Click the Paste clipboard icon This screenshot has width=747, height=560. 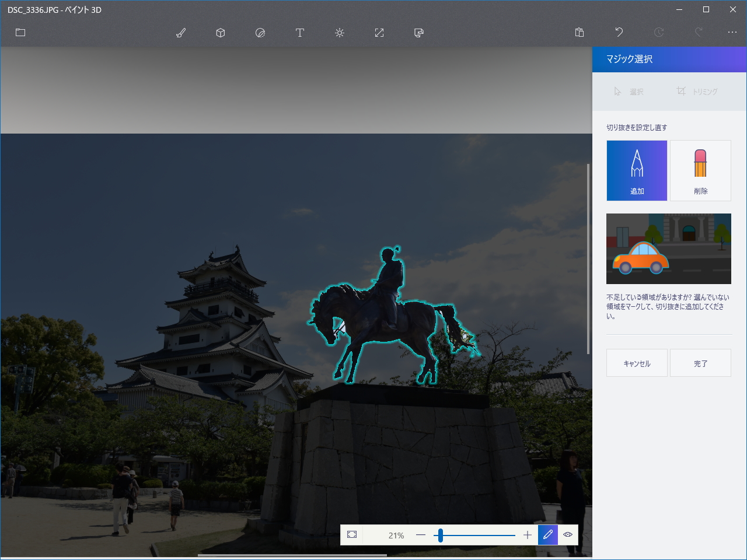(580, 33)
